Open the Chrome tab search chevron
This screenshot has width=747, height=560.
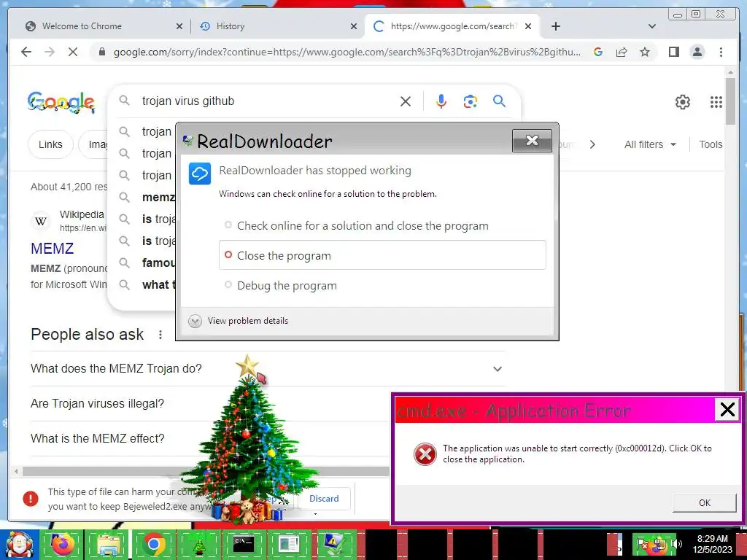(651, 26)
